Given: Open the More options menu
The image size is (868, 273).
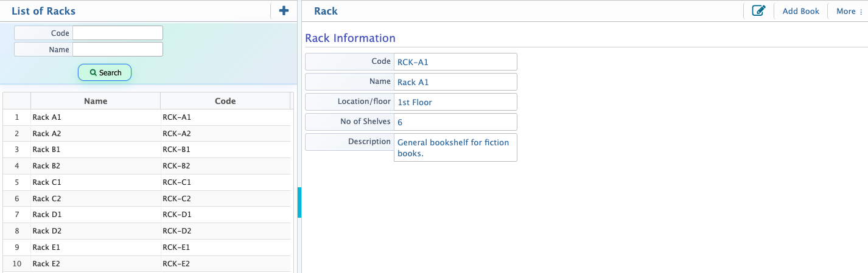Looking at the screenshot, I should coord(849,11).
